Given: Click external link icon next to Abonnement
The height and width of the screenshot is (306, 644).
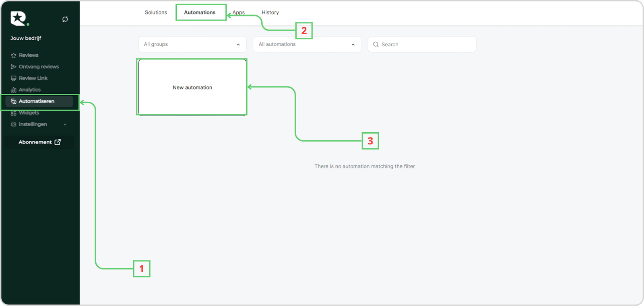Looking at the screenshot, I should tap(58, 142).
